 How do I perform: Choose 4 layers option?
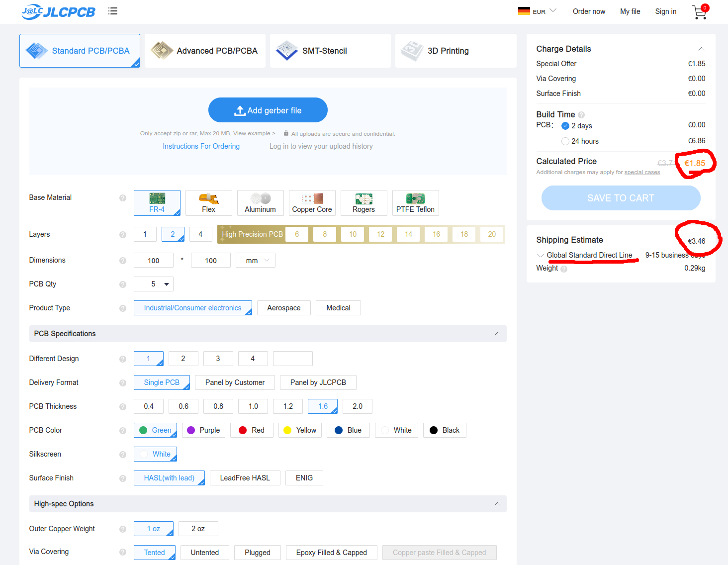(x=201, y=234)
